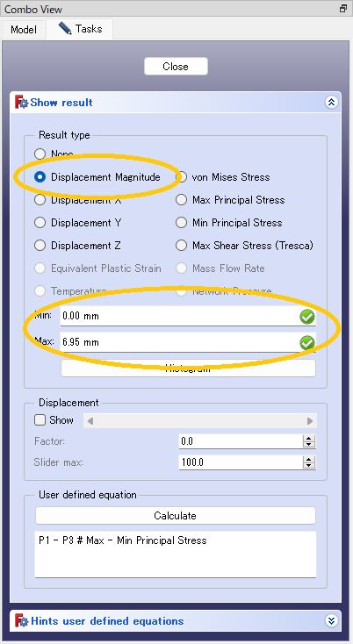Image resolution: width=353 pixels, height=644 pixels.
Task: Select Displacement Y radio button
Action: [x=78, y=223]
